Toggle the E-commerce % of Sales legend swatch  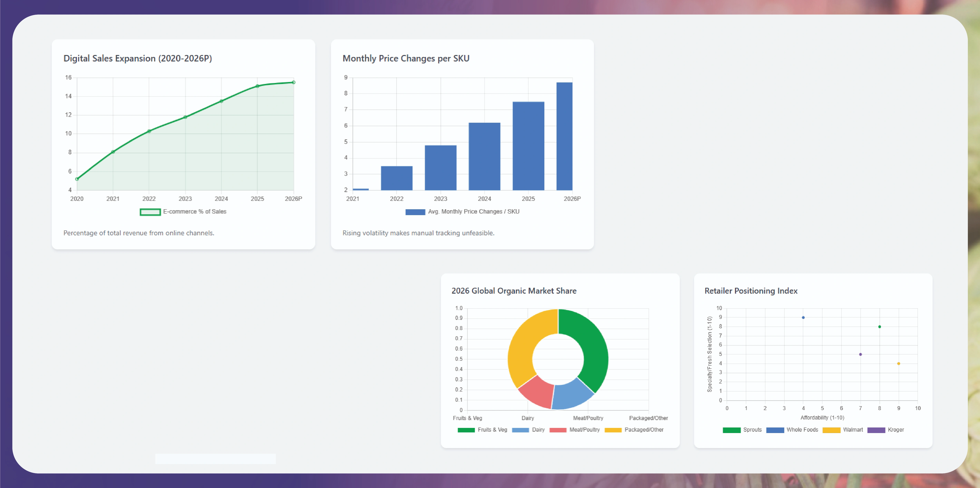pos(150,212)
